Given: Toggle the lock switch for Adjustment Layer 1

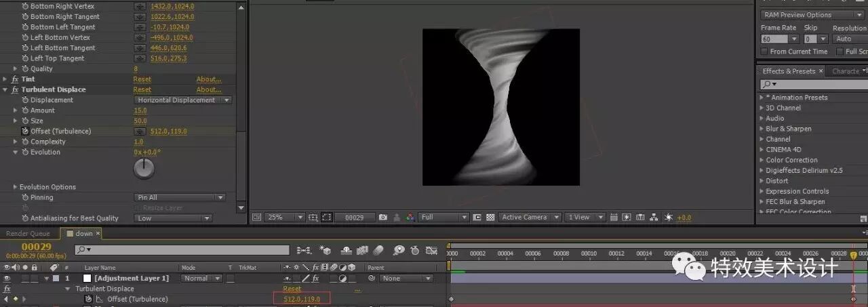Looking at the screenshot, I should 34,278.
